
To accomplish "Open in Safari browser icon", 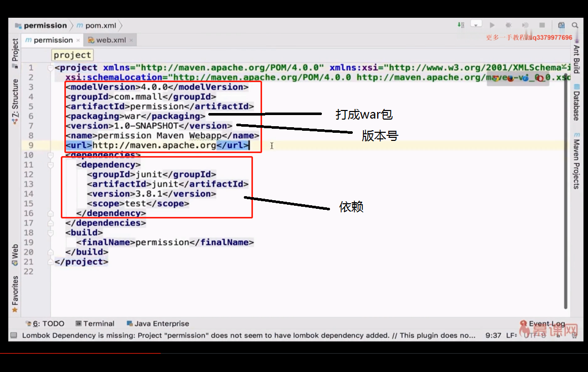I will coord(525,79).
